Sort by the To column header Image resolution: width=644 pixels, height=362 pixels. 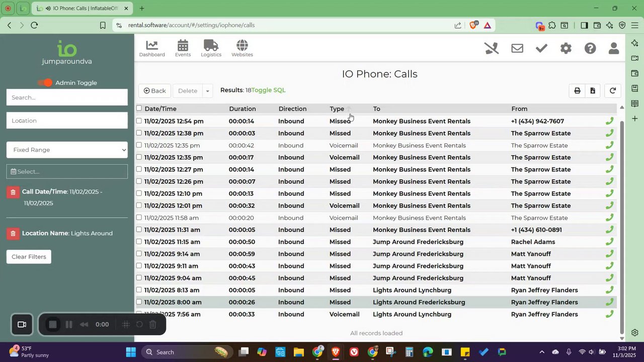point(376,109)
